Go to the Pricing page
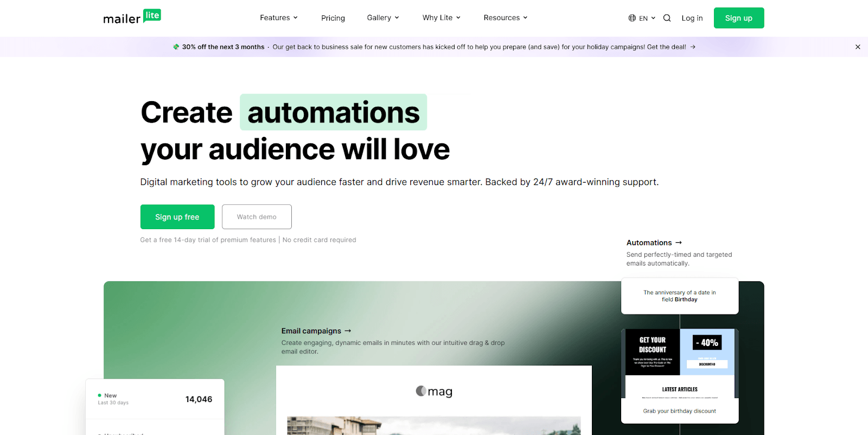Screen dimensions: 868x435 (x=333, y=18)
